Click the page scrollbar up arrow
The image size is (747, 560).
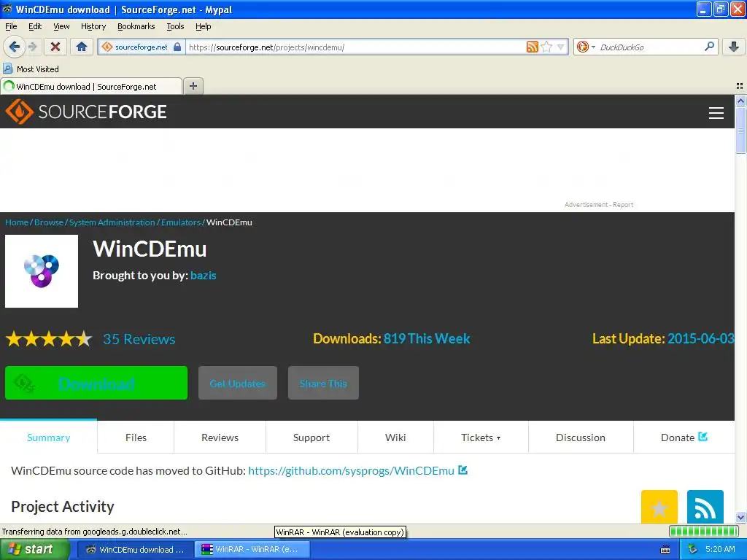[x=740, y=101]
